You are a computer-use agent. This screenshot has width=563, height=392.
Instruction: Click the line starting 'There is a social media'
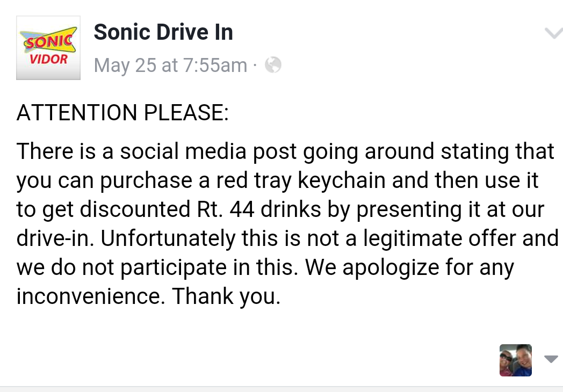285,151
